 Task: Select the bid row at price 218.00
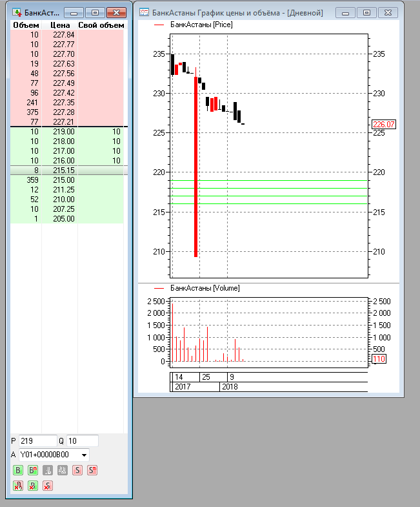[67, 141]
